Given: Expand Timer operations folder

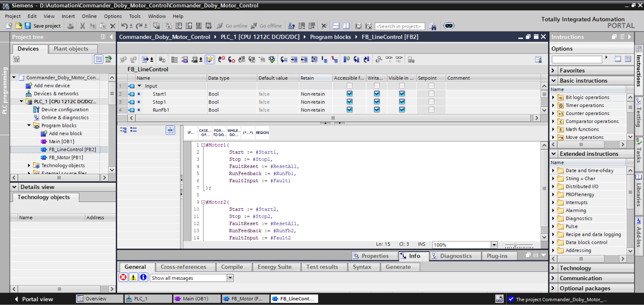Looking at the screenshot, I should [553, 105].
